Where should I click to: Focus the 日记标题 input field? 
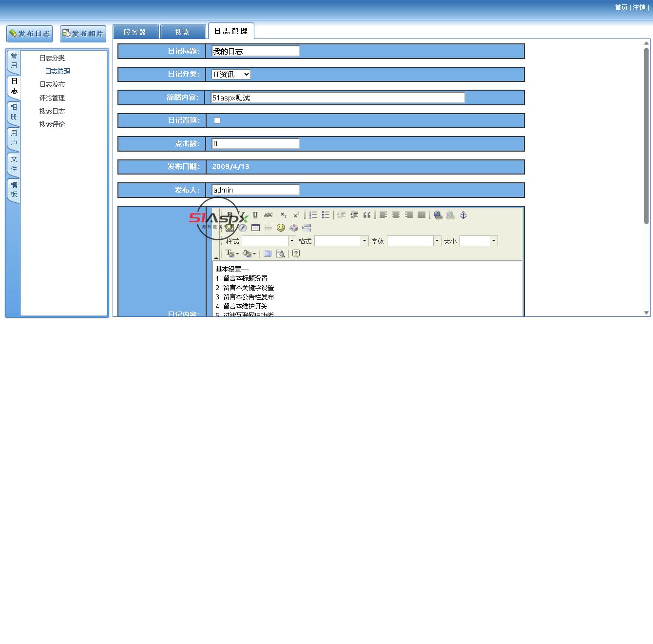[255, 51]
